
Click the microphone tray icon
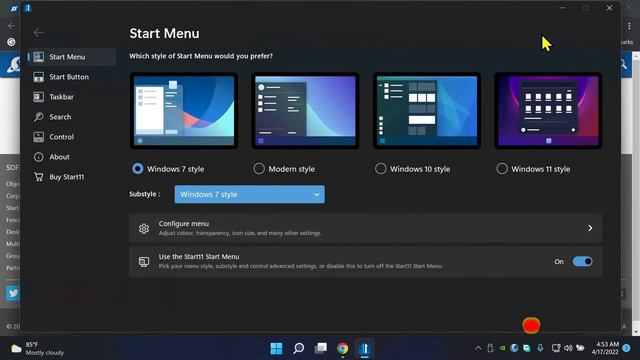point(540,348)
